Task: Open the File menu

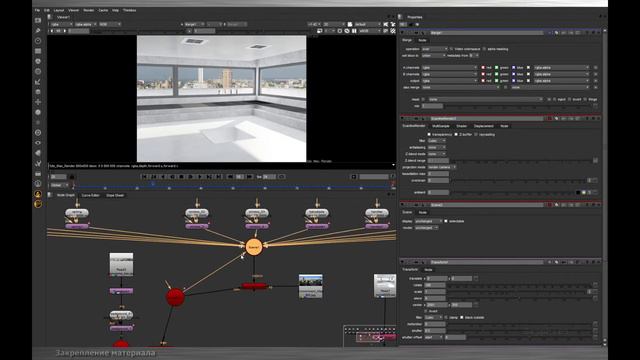Action: pos(37,10)
